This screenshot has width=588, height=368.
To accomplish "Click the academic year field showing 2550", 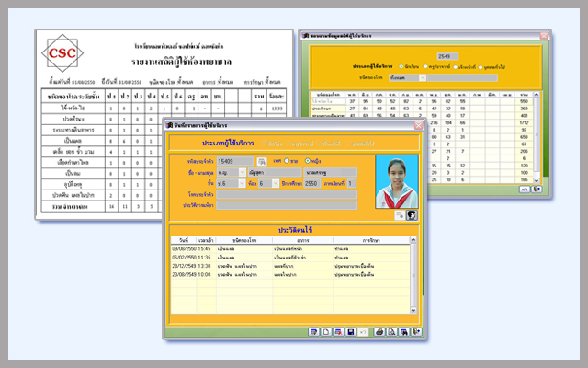I will coord(311,183).
